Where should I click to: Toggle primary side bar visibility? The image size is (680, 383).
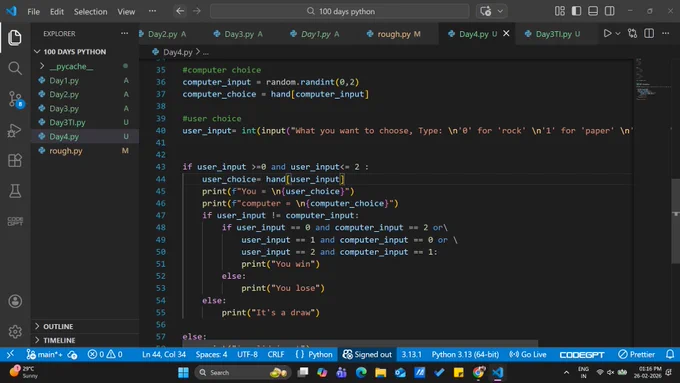pos(576,11)
